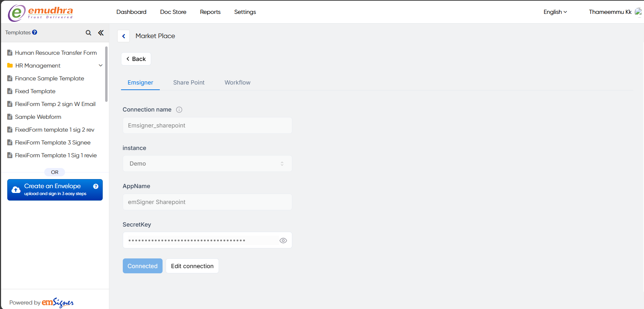This screenshot has width=644, height=309.
Task: Click the template search magnifier icon
Action: 89,33
